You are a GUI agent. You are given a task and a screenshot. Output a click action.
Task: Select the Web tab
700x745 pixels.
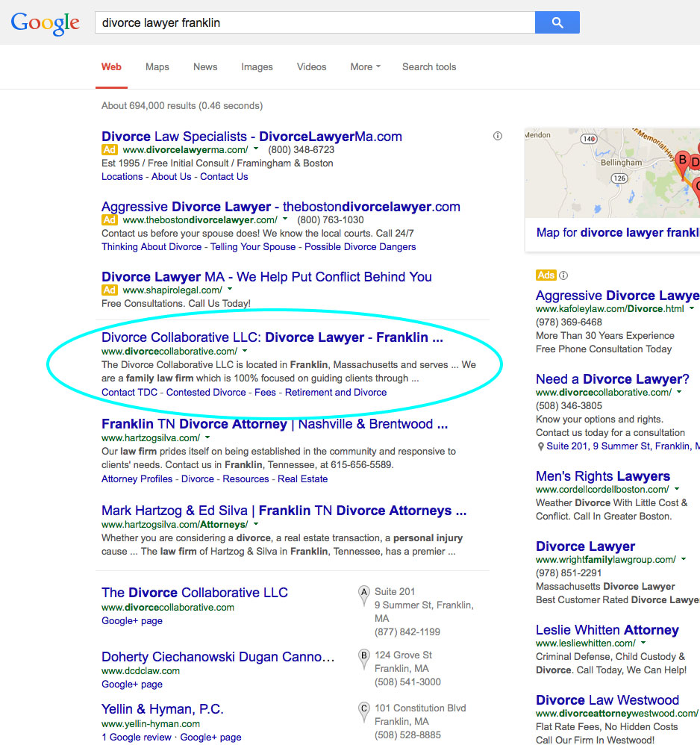[111, 67]
